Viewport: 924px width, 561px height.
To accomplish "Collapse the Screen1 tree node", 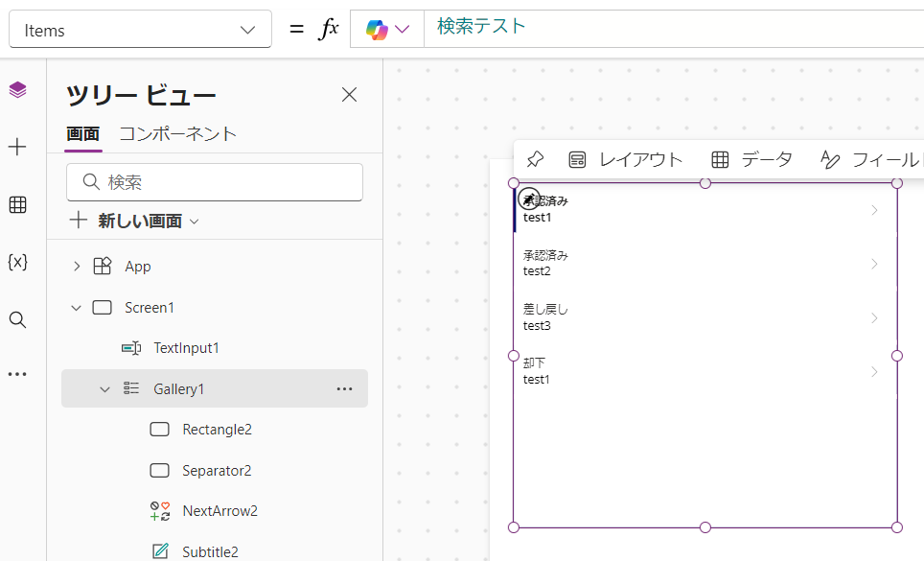I will 76,308.
